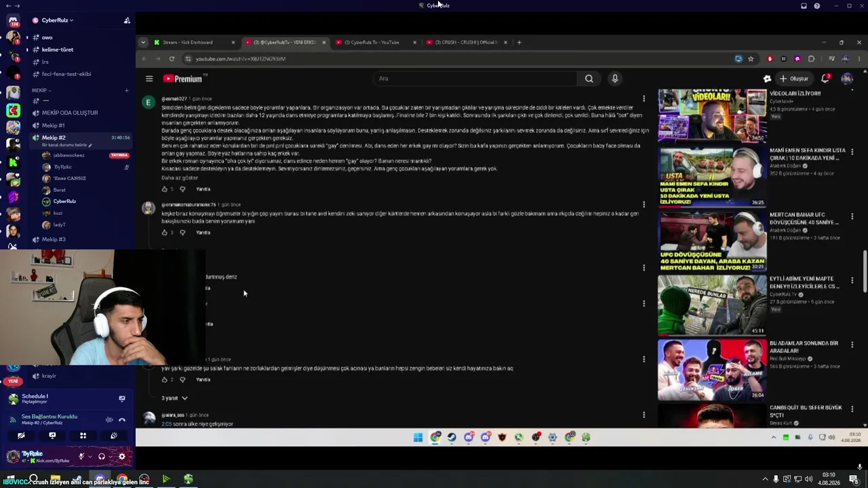
Task: Open the CyberRulz server dropdown in Discord
Action: (x=58, y=20)
